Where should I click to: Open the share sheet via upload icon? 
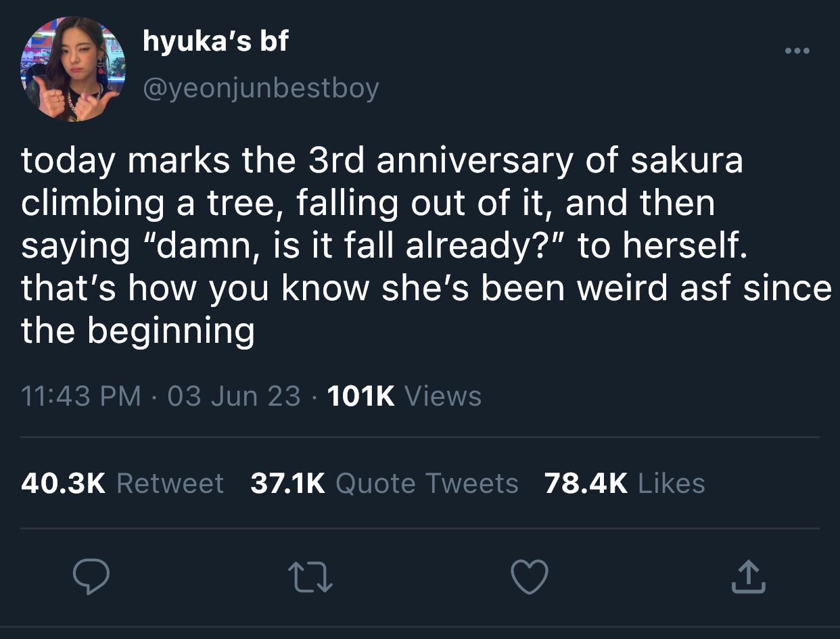point(748,578)
